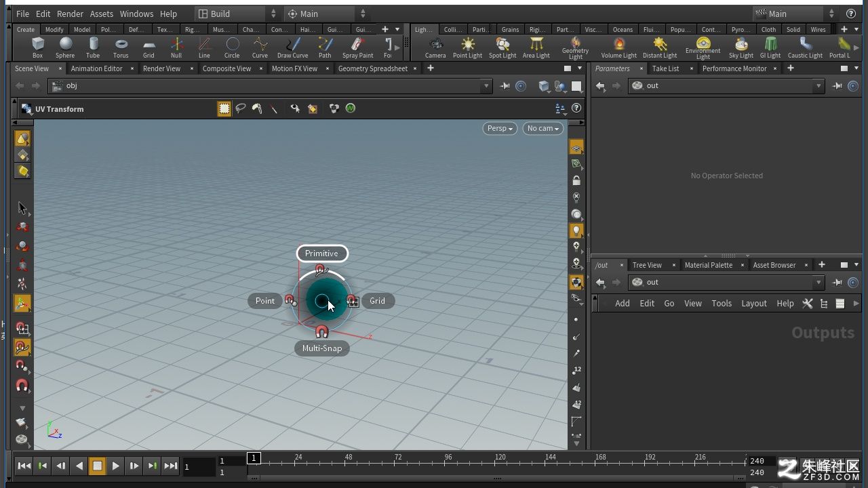
Task: Select the Curve shelf tool
Action: (260, 47)
